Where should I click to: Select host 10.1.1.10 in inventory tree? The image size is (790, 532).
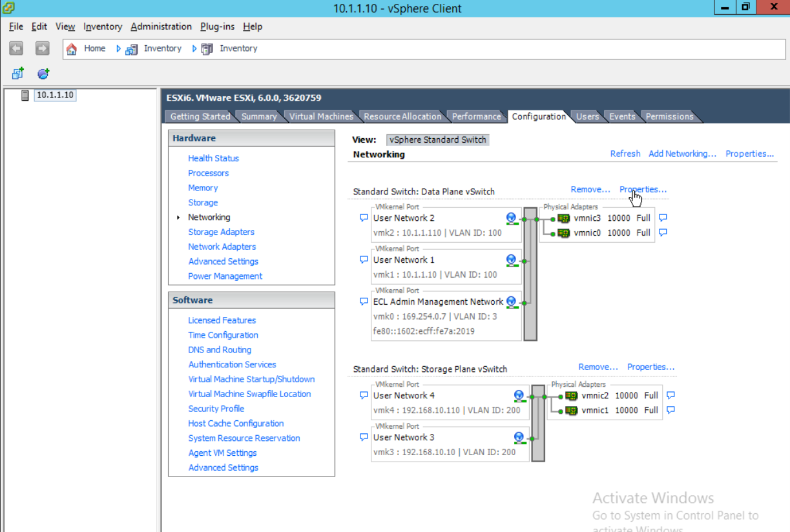55,95
